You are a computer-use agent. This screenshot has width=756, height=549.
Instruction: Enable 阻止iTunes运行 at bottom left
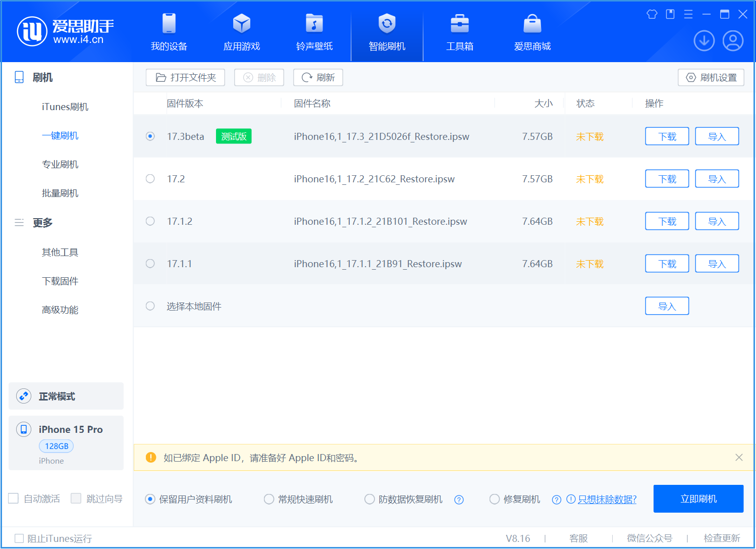(20, 538)
